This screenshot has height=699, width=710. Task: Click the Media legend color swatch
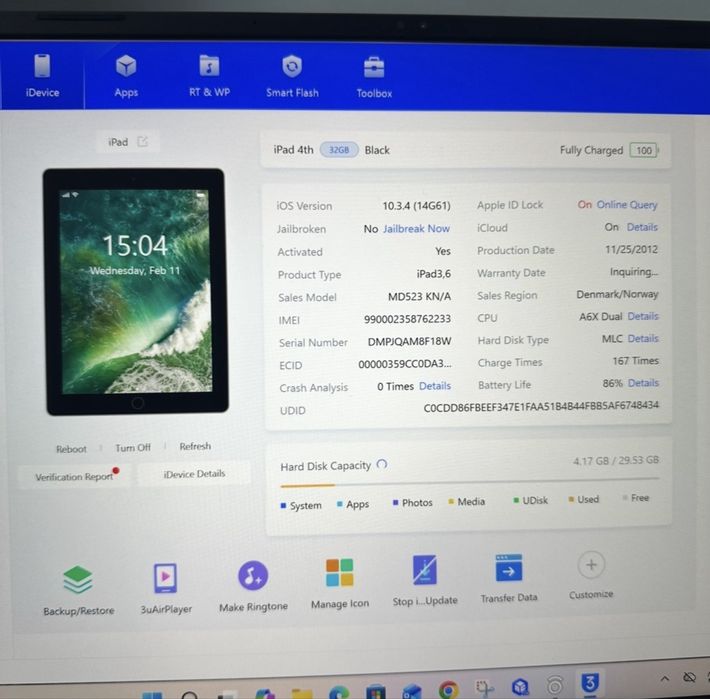click(x=451, y=501)
